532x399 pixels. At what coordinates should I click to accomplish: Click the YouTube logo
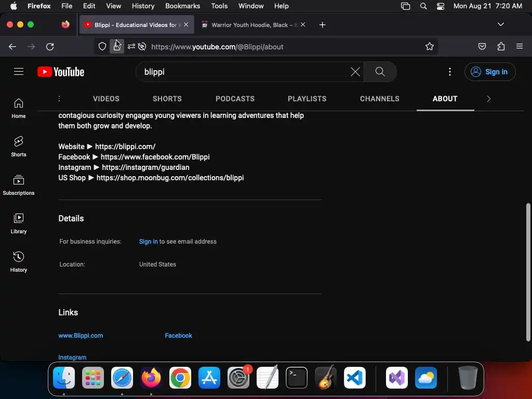click(x=61, y=72)
